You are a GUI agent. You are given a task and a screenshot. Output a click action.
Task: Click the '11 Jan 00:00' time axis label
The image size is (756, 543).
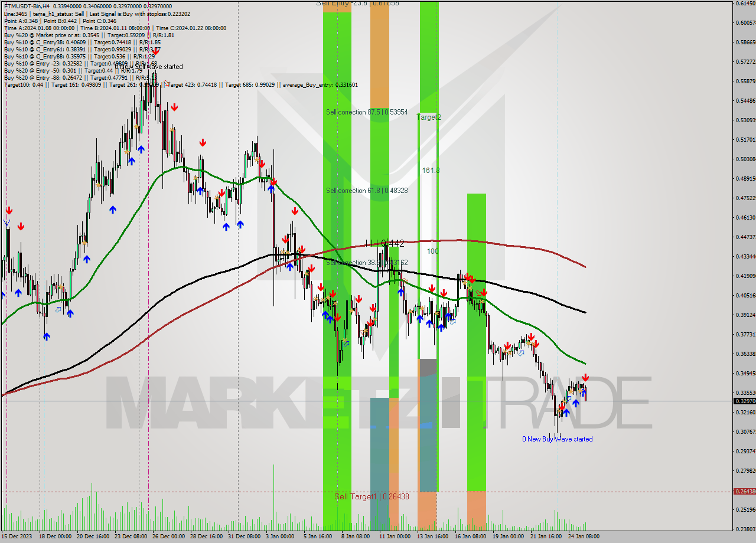click(x=395, y=537)
